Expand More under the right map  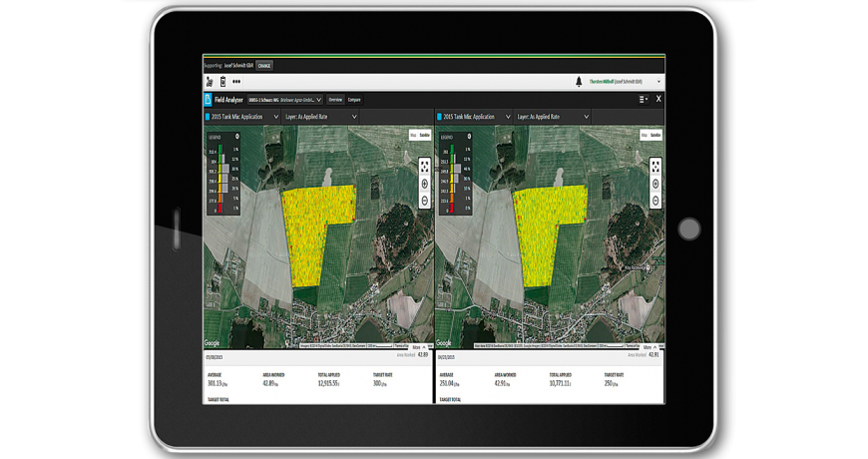pyautogui.click(x=650, y=347)
